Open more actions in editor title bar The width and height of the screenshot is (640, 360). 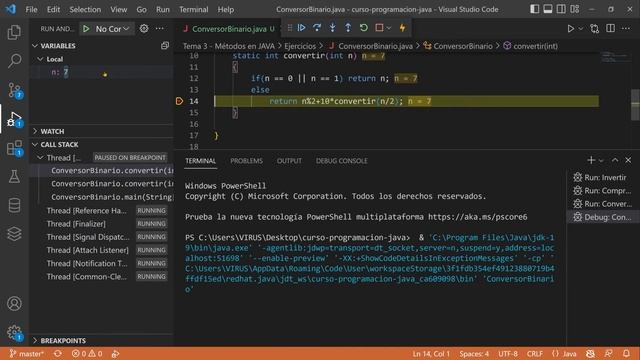pyautogui.click(x=626, y=29)
